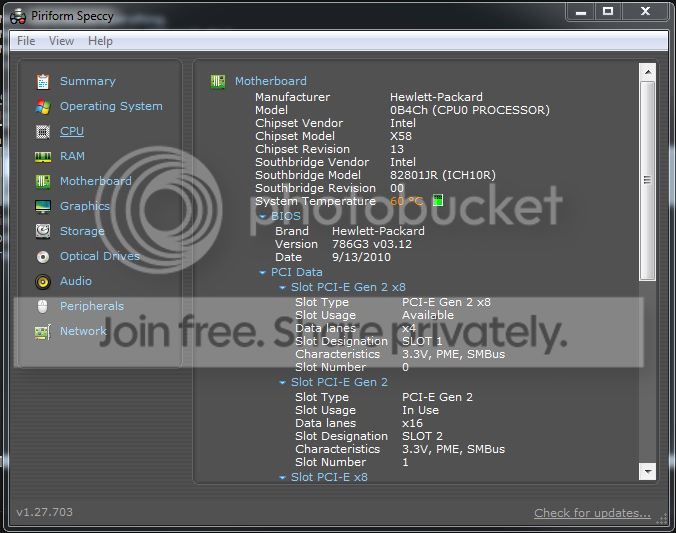This screenshot has width=676, height=533.
Task: Click the RAM module icon
Action: pos(43,157)
